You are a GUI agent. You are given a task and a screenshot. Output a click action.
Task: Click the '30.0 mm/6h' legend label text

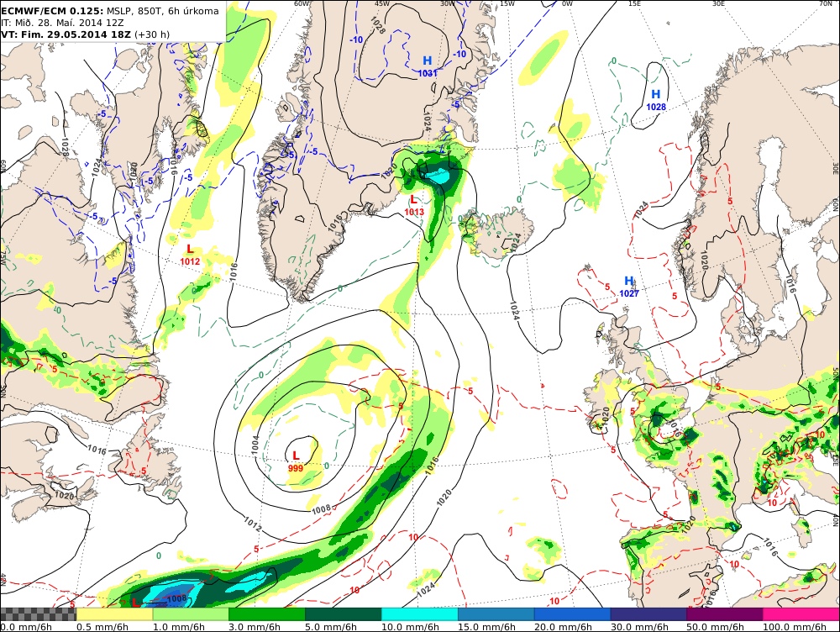[639, 627]
